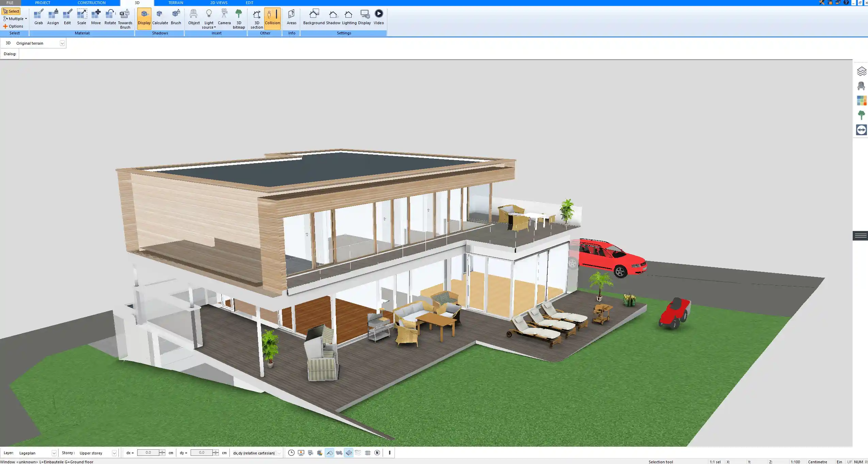Open the FILE menu
Screen dimensions: 868x464
click(x=10, y=3)
